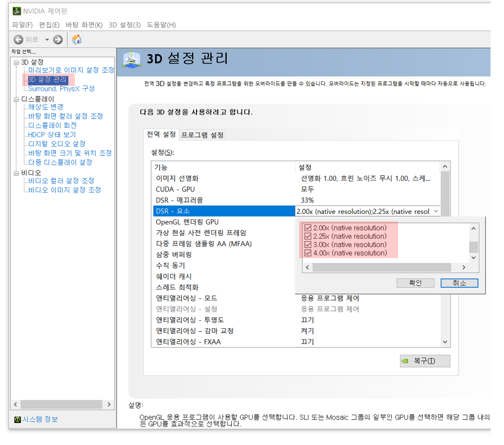Image resolution: width=504 pixels, height=445 pixels.
Task: Select 가상 현실 사전 렌더링 프레임 row
Action: 224,233
